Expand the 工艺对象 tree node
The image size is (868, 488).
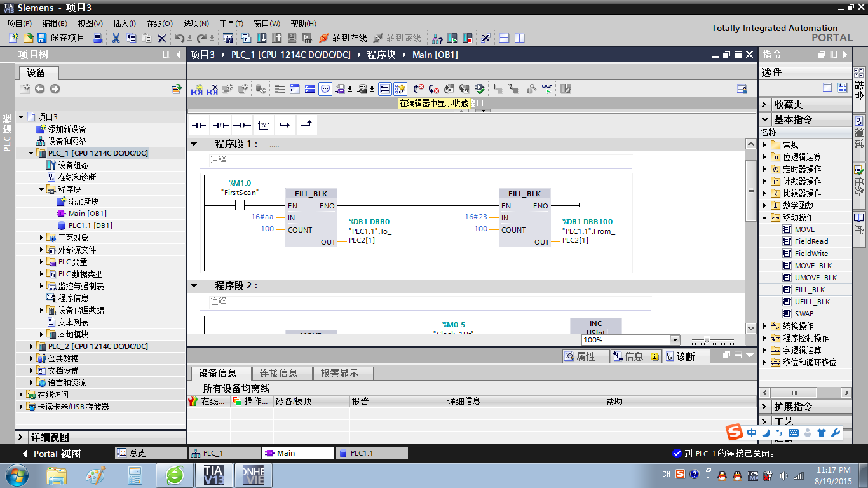coord(42,238)
